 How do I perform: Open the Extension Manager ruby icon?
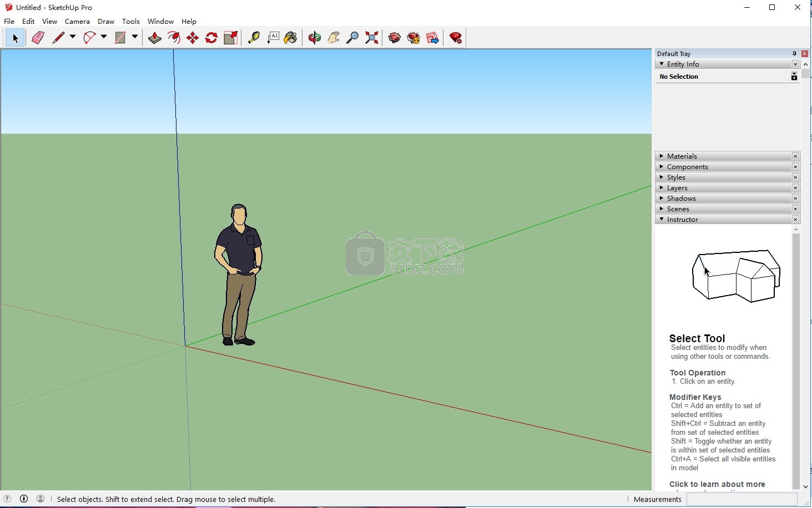456,38
